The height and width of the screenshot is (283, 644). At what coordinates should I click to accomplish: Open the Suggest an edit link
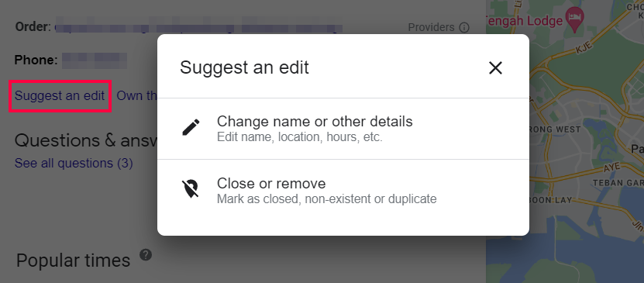coord(60,95)
